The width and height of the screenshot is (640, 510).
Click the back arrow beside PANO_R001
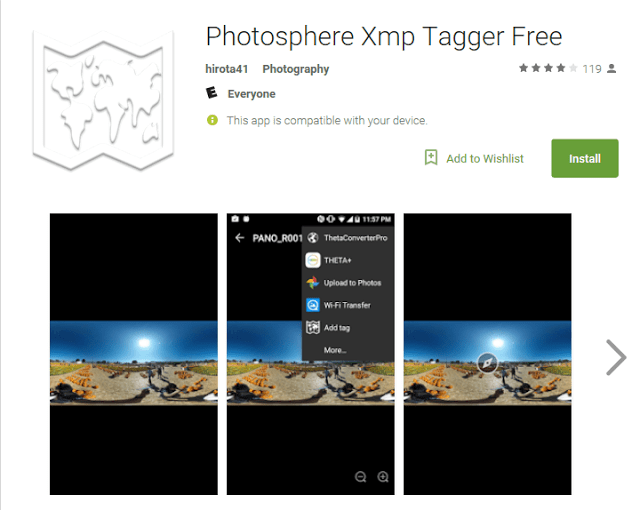point(240,237)
